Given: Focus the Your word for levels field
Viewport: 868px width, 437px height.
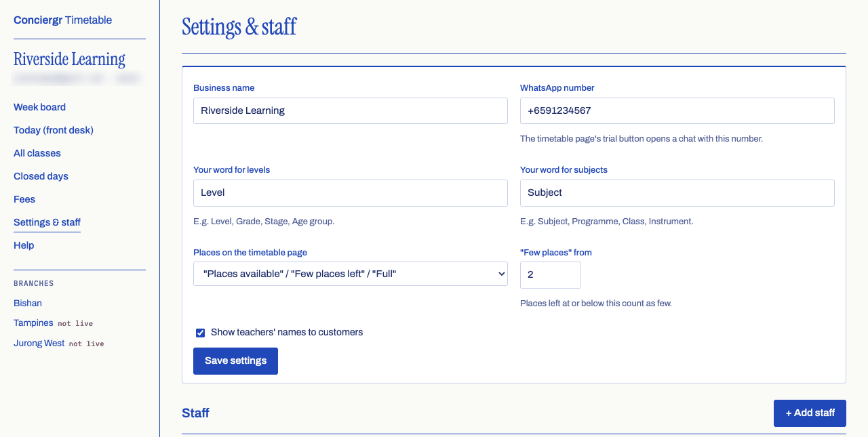Looking at the screenshot, I should 351,192.
